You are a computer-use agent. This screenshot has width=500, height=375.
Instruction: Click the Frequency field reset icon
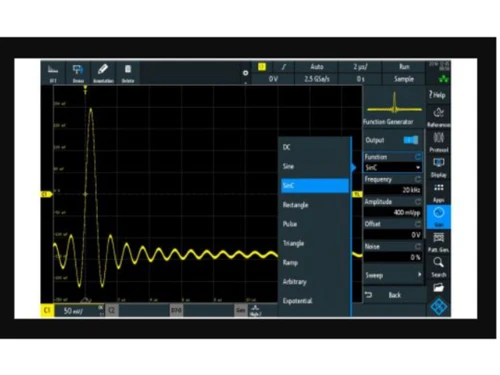[418, 179]
